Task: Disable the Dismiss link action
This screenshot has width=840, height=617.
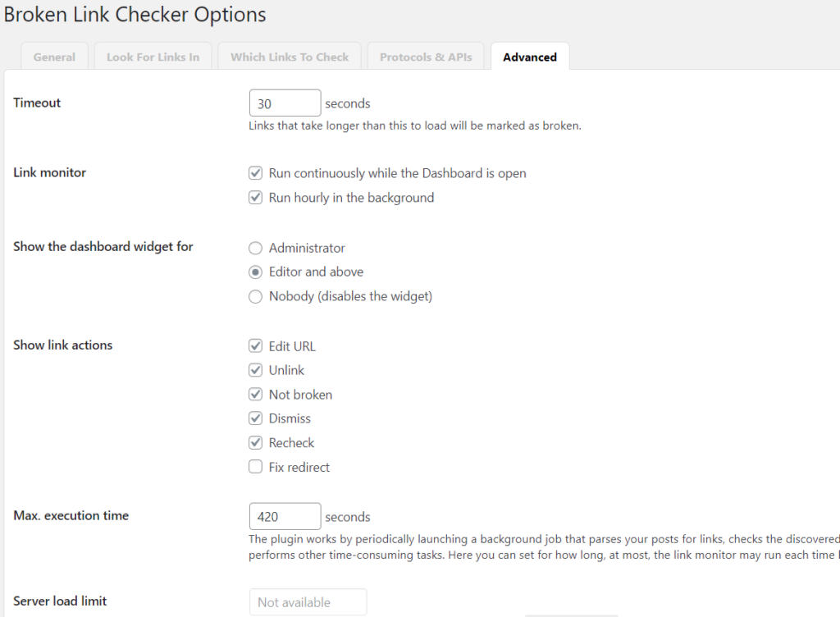Action: (x=256, y=418)
